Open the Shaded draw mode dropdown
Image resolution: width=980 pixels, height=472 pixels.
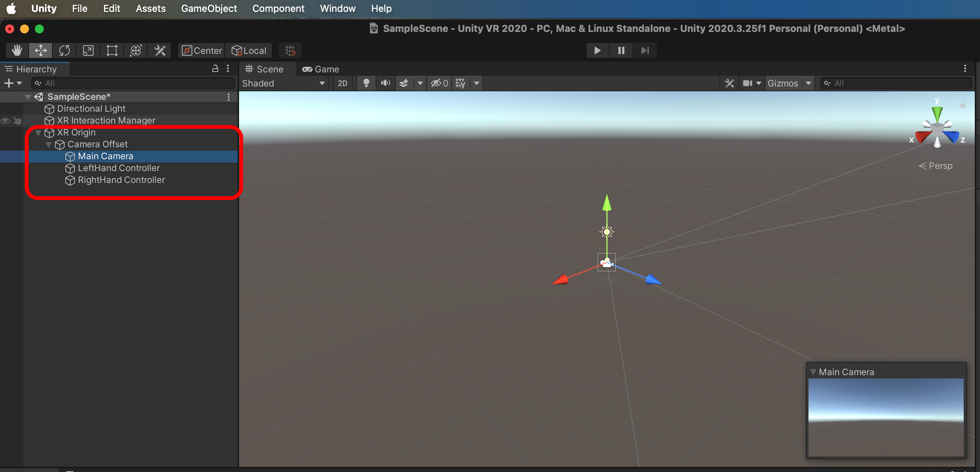tap(284, 83)
